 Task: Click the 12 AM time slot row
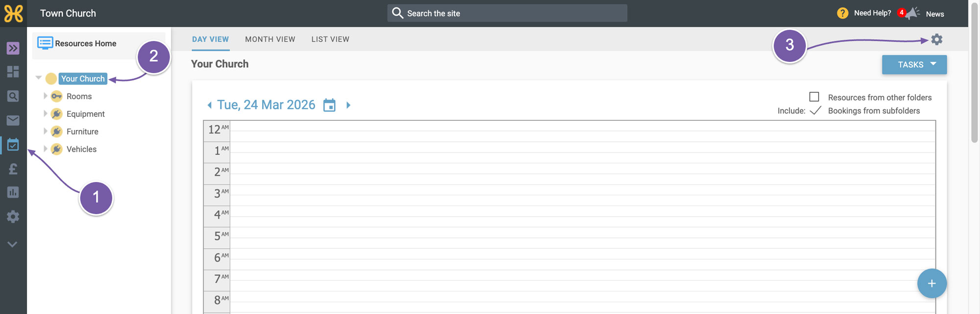point(583,131)
